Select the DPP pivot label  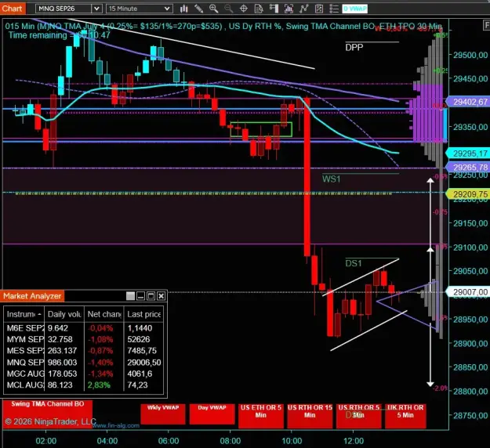click(354, 48)
